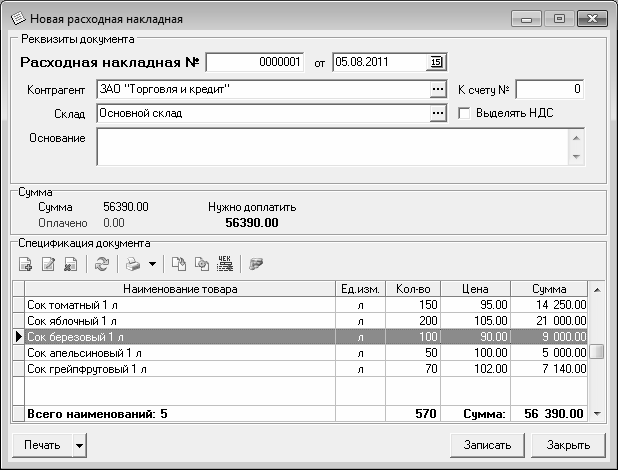Click the copy document icon
618x470 pixels.
(x=179, y=264)
